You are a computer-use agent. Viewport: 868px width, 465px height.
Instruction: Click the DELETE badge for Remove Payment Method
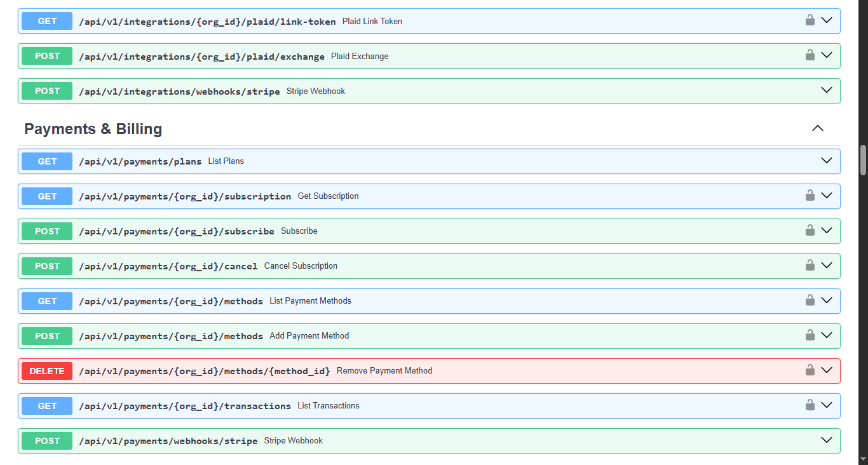47,371
